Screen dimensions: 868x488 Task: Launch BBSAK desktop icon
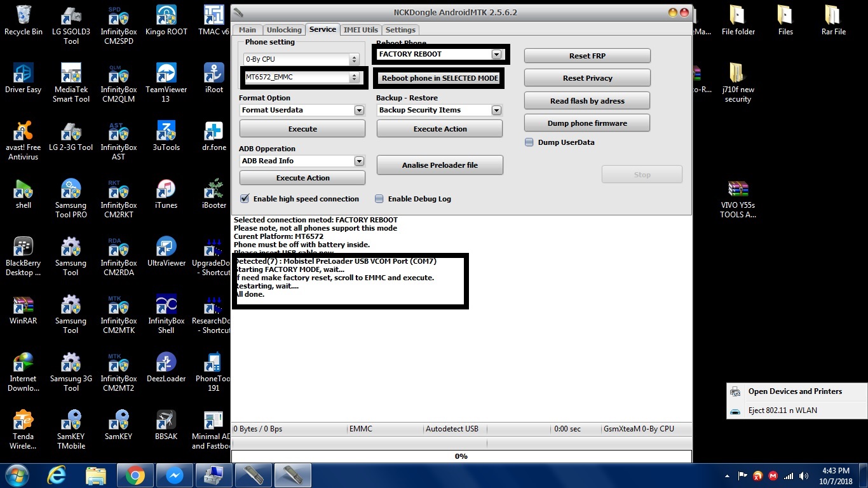point(166,425)
